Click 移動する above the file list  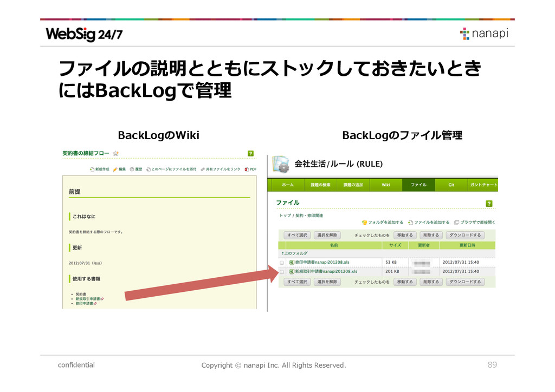point(405,235)
